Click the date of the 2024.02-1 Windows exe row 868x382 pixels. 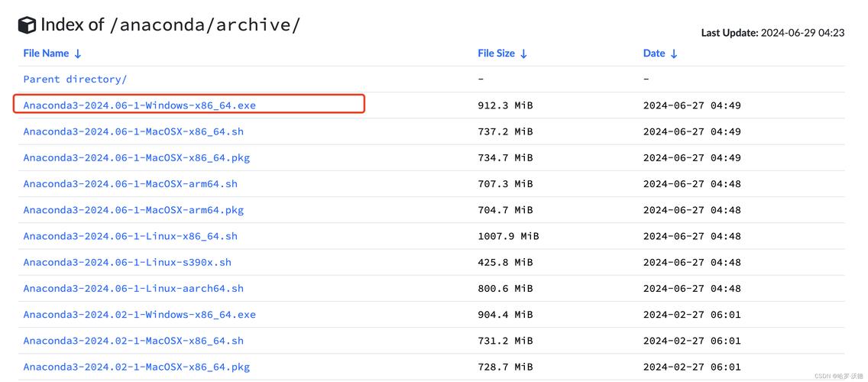coord(692,315)
